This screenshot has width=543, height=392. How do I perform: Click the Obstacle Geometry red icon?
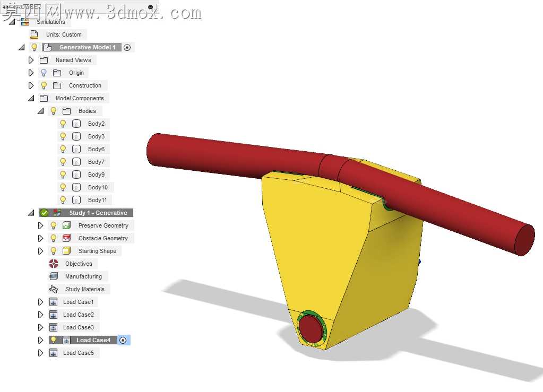(66, 238)
